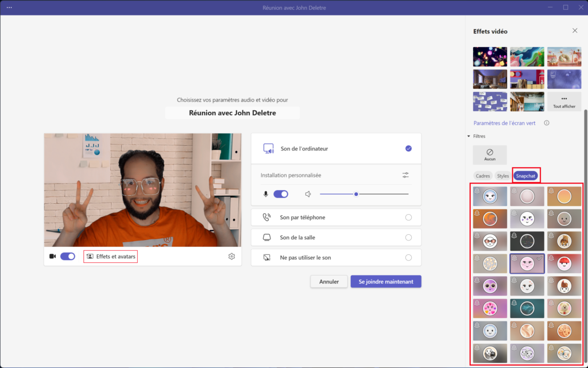Click the speaker icon beside the volume slider

[x=308, y=194]
